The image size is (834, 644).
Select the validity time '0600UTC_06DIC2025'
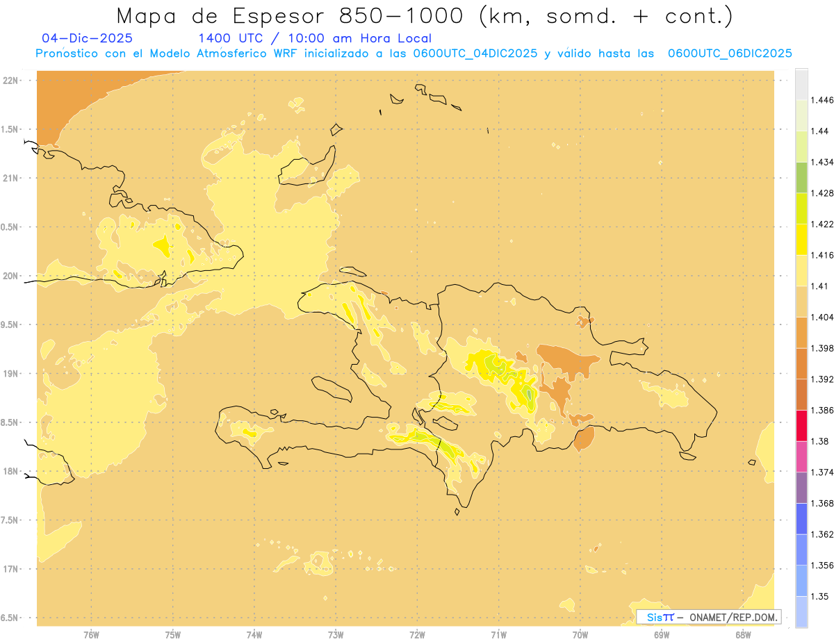[x=730, y=53]
